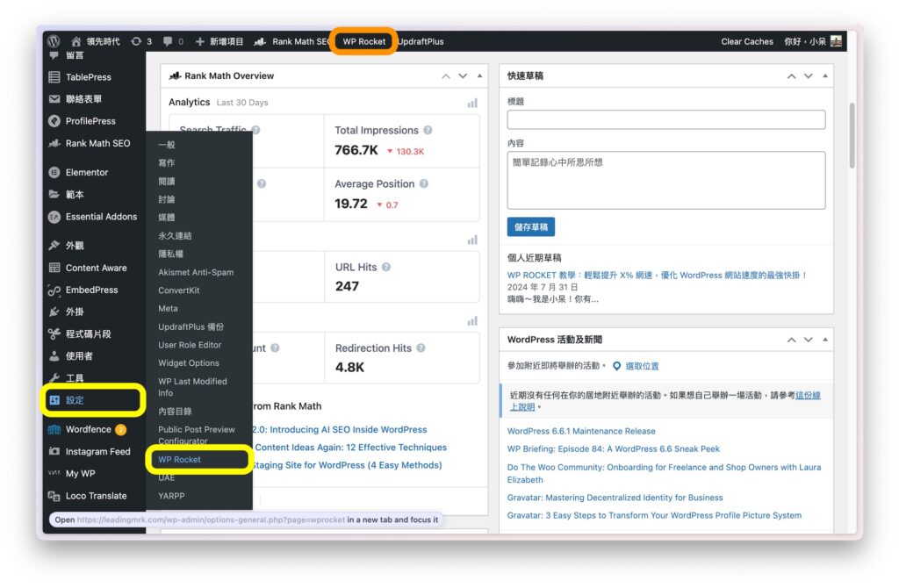899x588 pixels.
Task: Click the 聯絡表單 envelope icon
Action: pyautogui.click(x=54, y=99)
